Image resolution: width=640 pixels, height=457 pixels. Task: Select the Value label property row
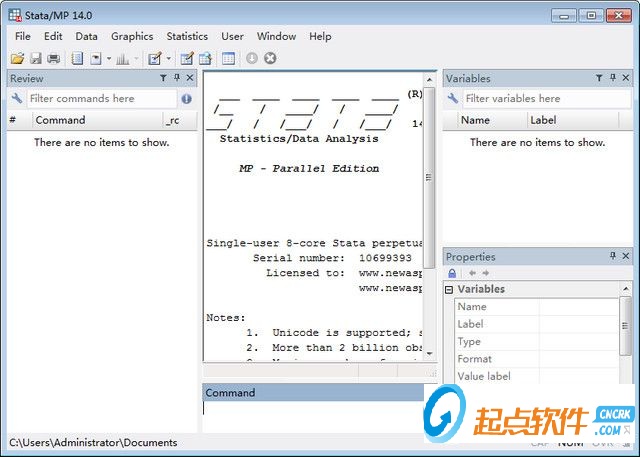536,377
